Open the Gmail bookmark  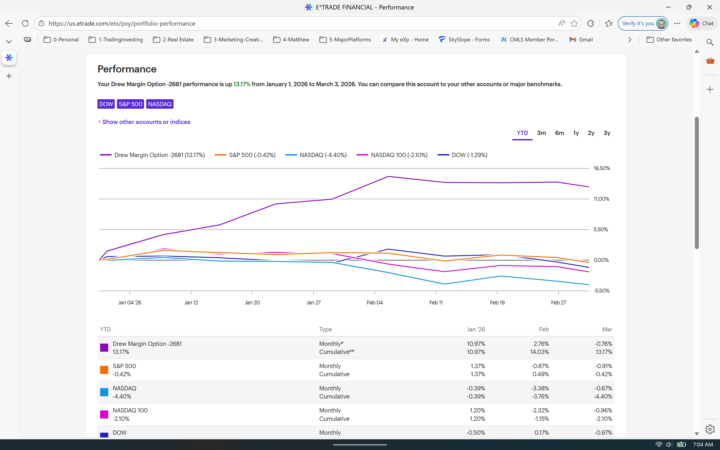point(581,40)
